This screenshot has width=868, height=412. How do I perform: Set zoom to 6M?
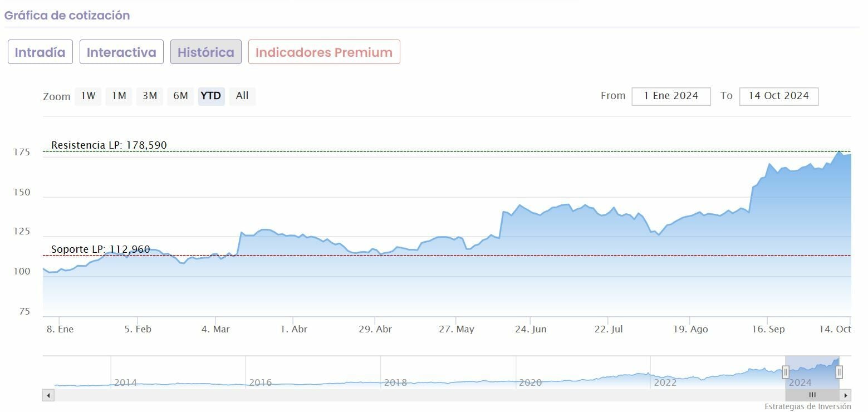tap(180, 96)
